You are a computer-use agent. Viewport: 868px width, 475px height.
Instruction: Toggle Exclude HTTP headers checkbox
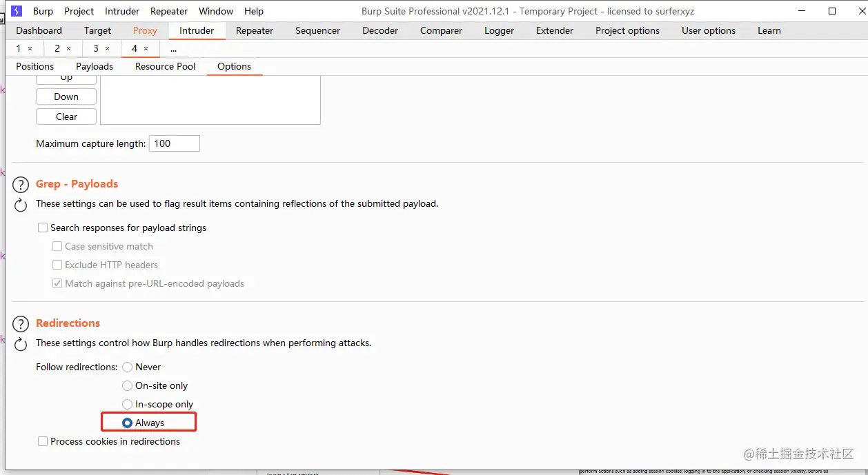[57, 265]
